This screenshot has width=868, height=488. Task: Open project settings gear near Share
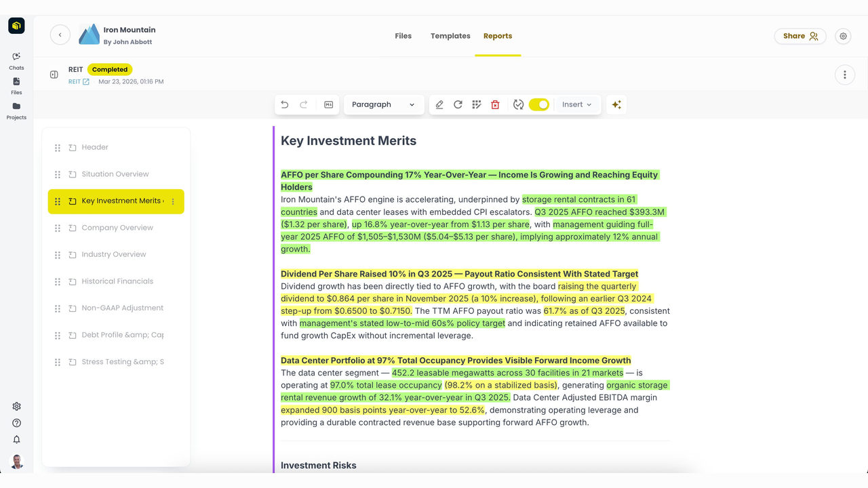[x=843, y=36]
